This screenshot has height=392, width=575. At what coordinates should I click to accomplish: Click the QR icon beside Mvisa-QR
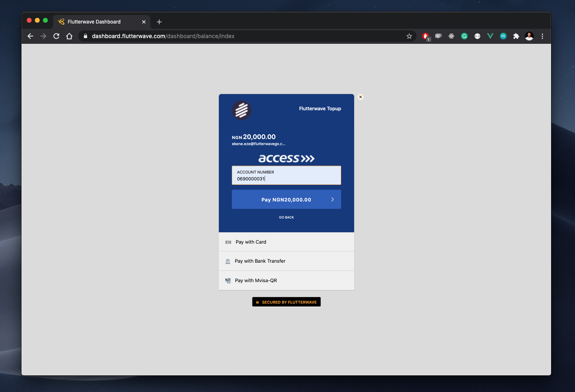click(x=228, y=281)
